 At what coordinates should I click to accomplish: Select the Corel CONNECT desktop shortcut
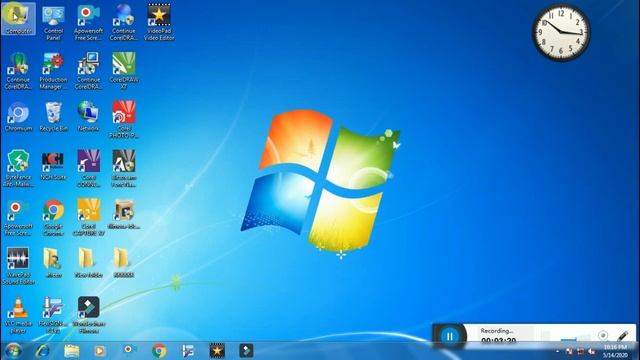pyautogui.click(x=89, y=169)
